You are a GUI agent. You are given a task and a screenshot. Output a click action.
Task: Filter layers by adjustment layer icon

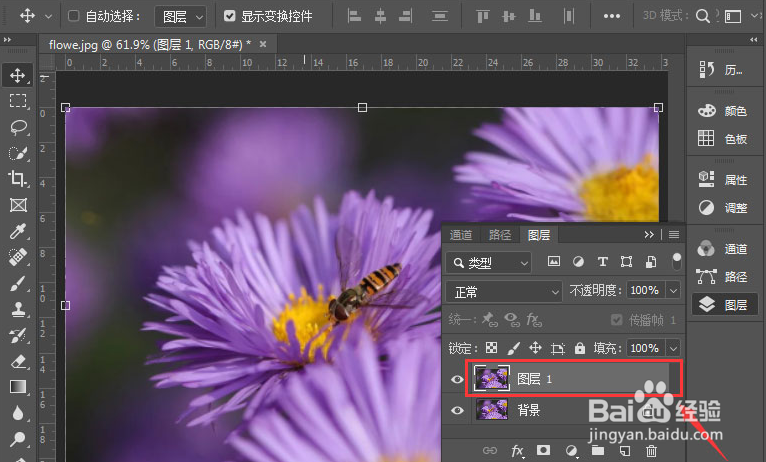[x=578, y=262]
